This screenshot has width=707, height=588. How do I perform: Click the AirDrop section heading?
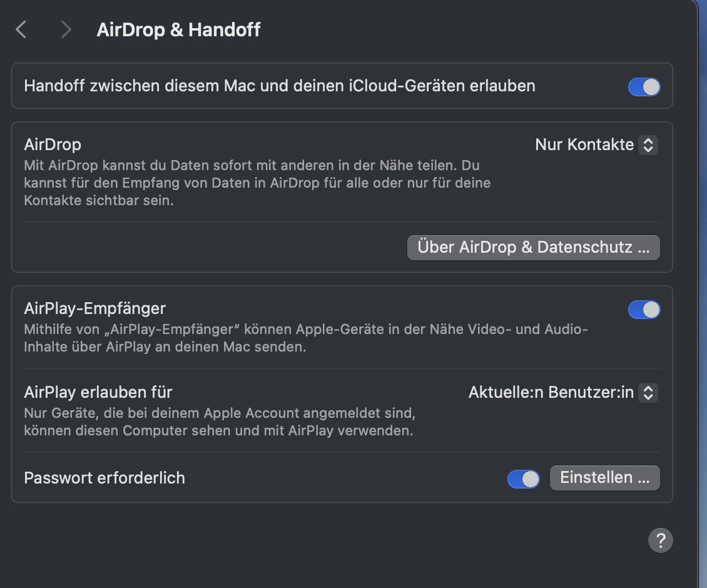53,144
